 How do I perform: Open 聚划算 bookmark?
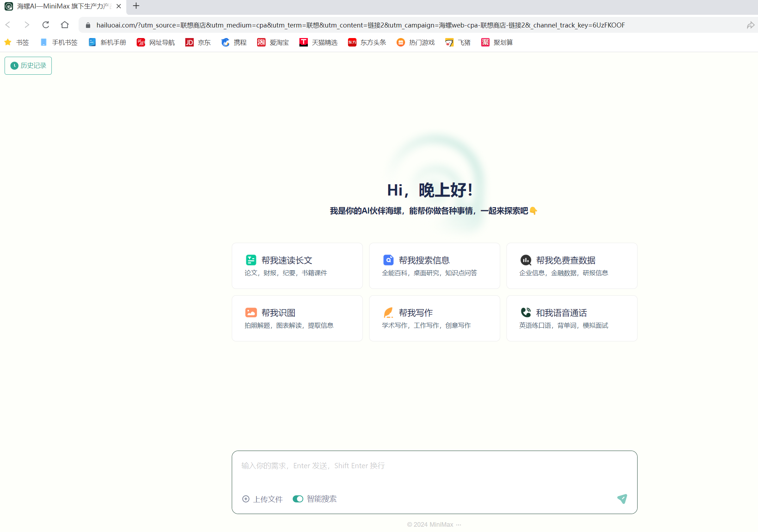click(497, 42)
